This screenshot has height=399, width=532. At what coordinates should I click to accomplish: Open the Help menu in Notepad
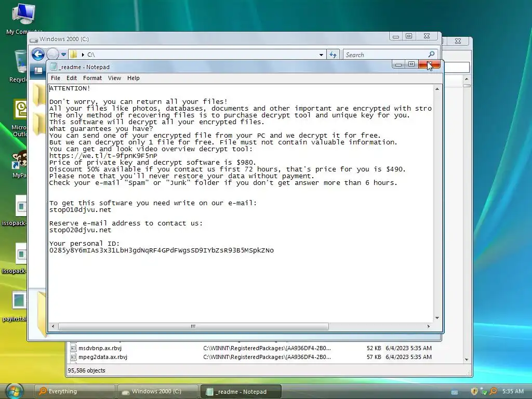click(134, 78)
